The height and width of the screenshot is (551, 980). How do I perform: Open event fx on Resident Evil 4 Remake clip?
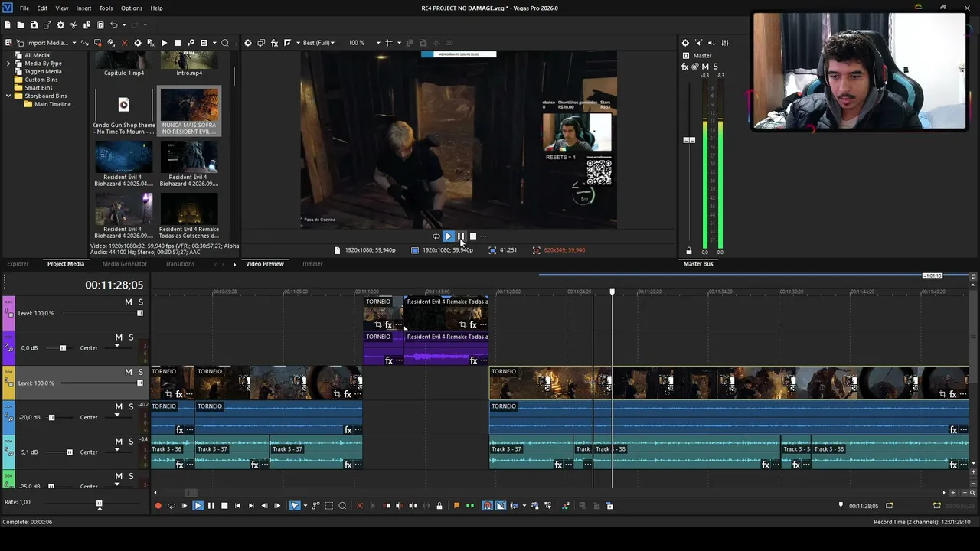point(472,325)
